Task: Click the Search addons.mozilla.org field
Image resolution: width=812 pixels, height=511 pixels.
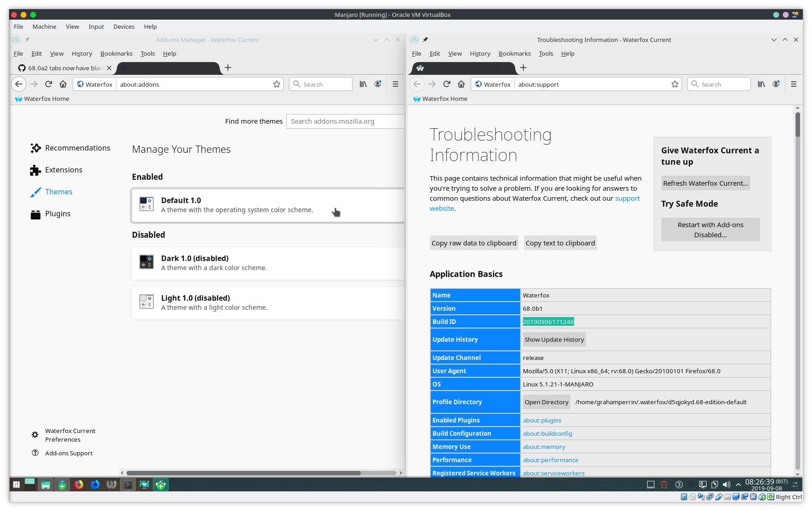Action: pos(345,121)
